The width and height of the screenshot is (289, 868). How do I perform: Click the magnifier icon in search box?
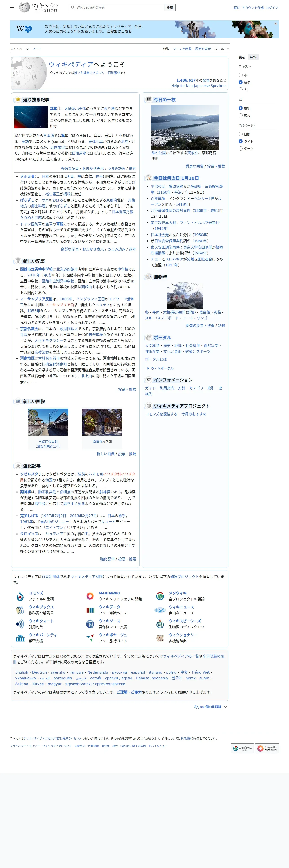click(x=73, y=7)
